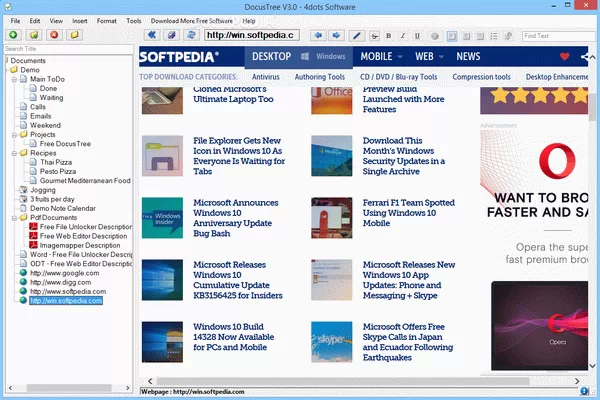Toggle underline text formatting
The height and width of the screenshot is (400, 600).
(x=416, y=35)
